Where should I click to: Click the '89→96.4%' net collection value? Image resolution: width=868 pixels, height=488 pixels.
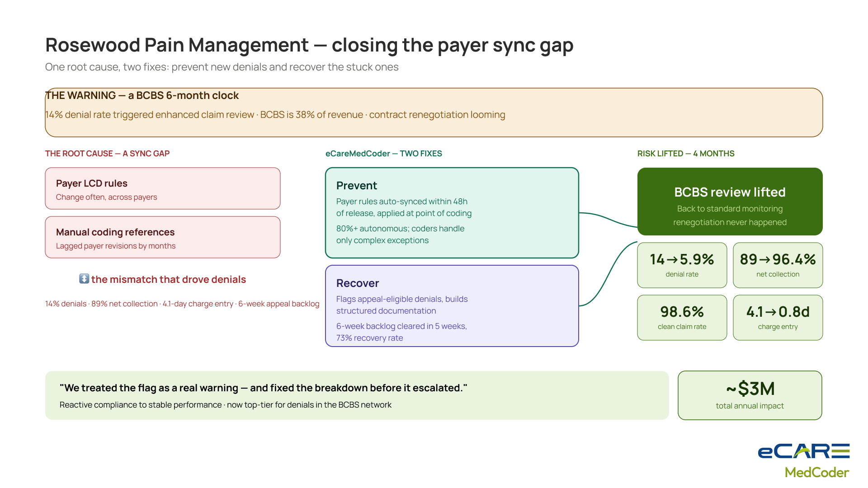pos(778,259)
